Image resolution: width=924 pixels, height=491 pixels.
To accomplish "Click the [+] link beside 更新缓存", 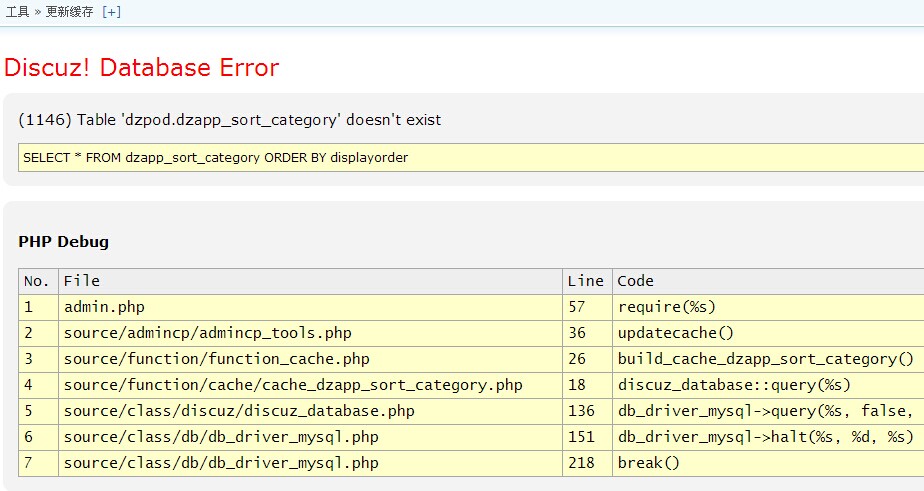I will pyautogui.click(x=111, y=12).
